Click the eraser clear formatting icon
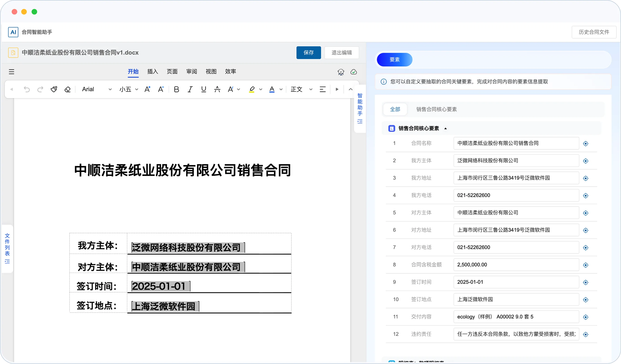 (67, 89)
